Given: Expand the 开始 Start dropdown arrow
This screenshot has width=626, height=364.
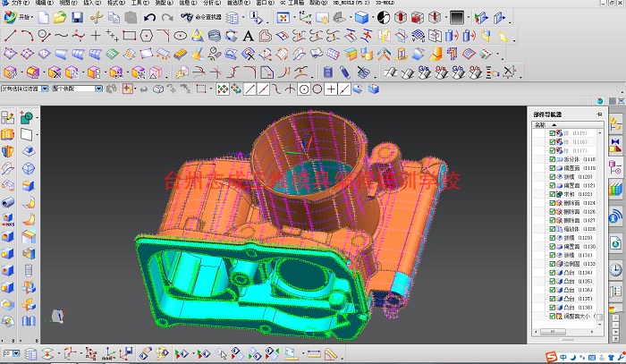Looking at the screenshot, I should click(32, 18).
